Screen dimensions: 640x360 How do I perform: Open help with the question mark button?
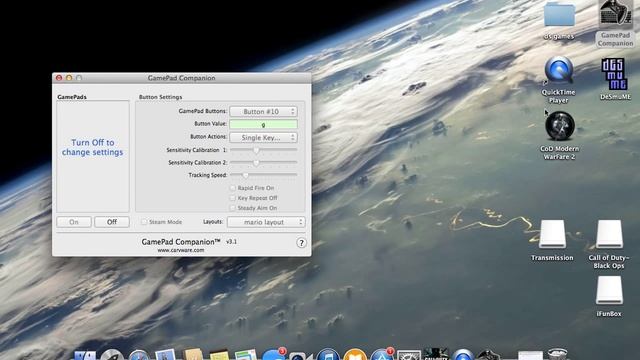click(x=301, y=243)
